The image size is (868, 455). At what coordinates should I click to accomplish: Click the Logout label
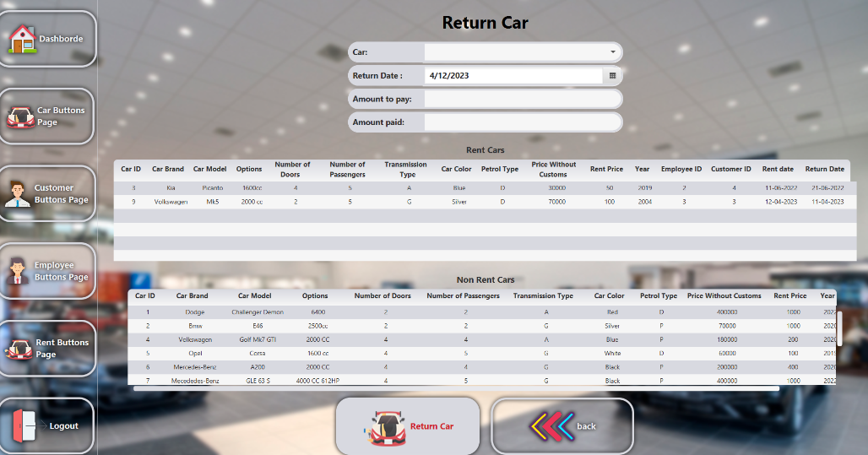pos(63,425)
